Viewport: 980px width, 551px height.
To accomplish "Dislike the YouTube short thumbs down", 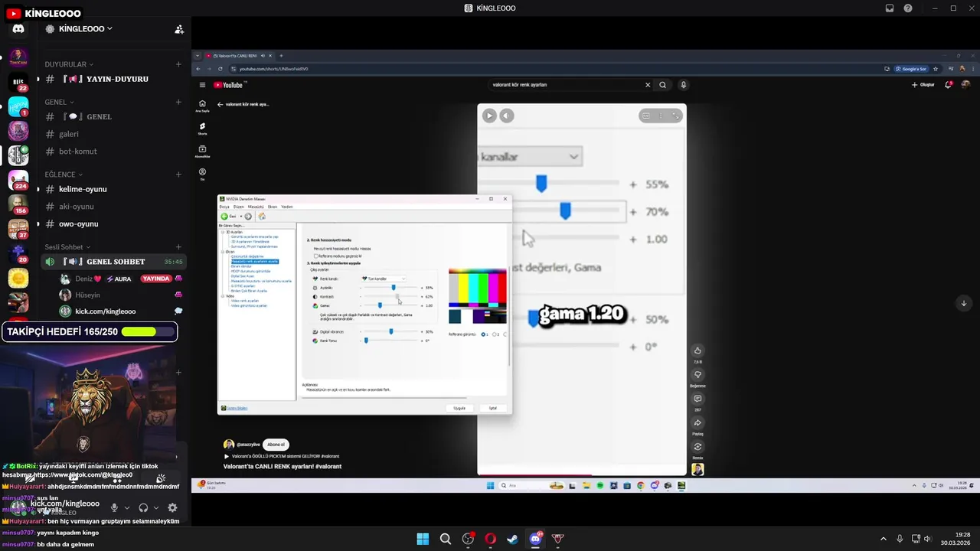I will (x=697, y=375).
